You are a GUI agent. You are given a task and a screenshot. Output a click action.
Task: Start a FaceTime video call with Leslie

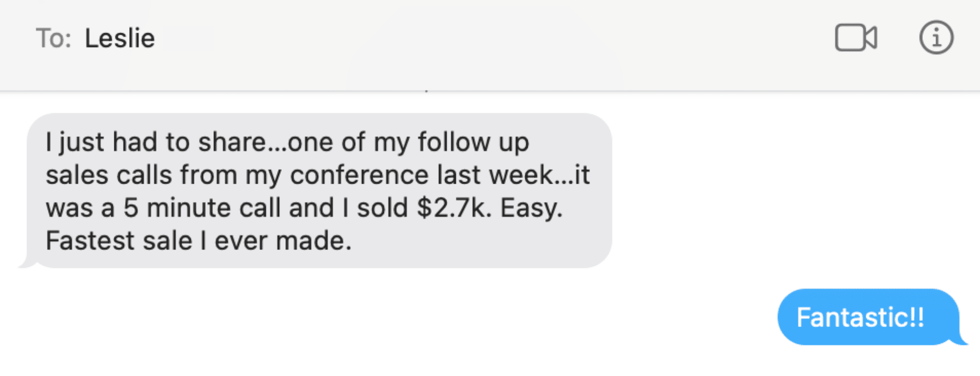coord(856,38)
